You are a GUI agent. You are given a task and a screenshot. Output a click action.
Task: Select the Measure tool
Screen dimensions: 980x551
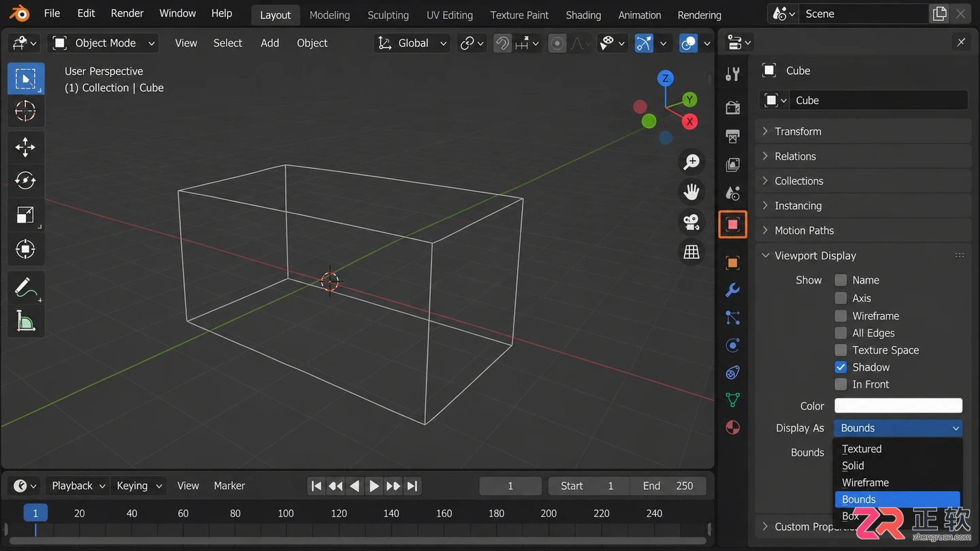(x=25, y=321)
